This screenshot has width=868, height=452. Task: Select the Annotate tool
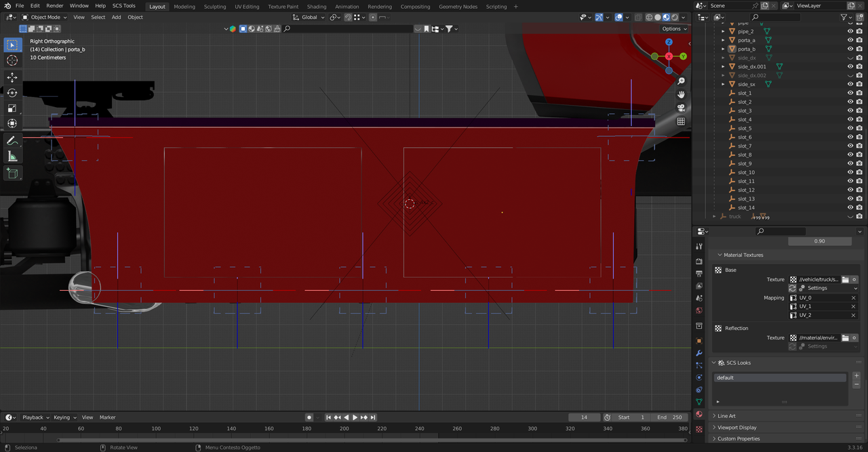12,141
